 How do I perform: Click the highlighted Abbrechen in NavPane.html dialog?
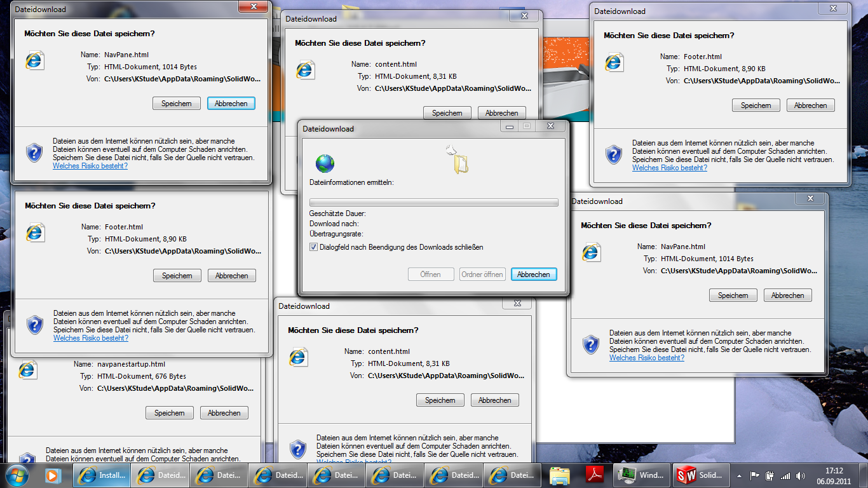231,104
